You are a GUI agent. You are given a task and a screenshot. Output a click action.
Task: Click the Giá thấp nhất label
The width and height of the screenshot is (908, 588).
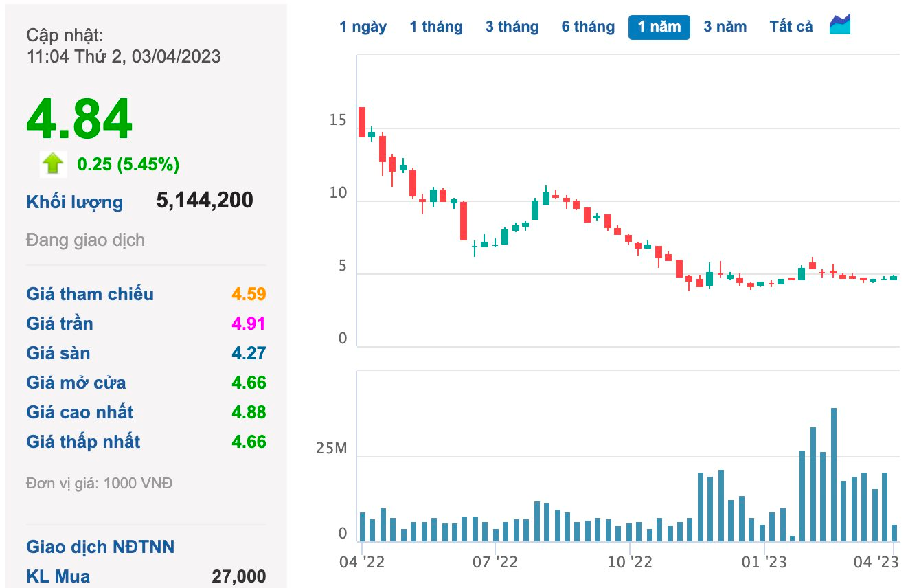click(83, 442)
